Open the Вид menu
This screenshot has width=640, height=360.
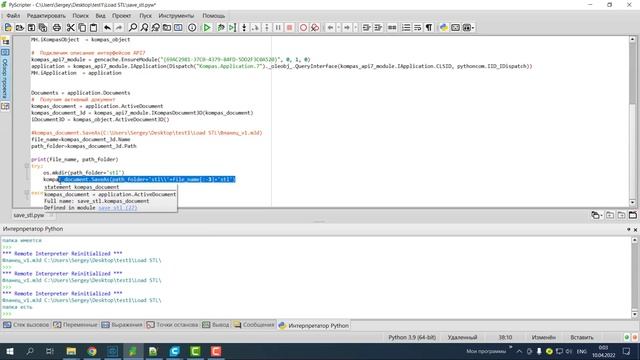100,16
